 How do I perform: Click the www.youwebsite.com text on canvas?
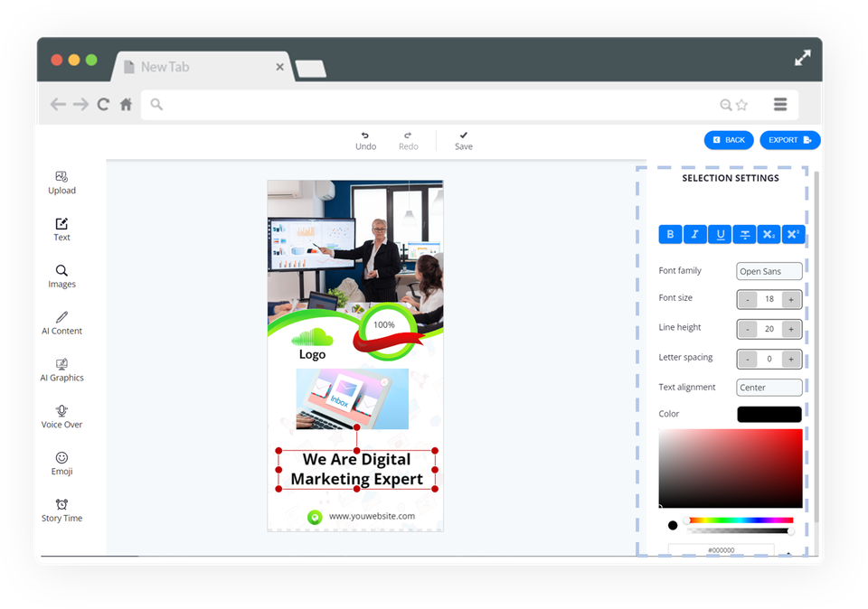[x=372, y=516]
